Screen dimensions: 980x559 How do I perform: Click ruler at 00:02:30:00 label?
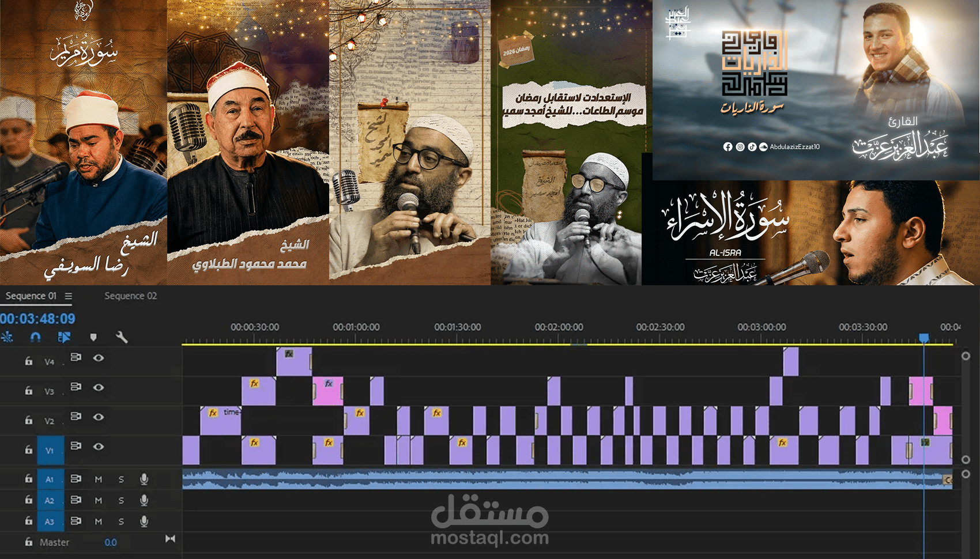(x=660, y=327)
